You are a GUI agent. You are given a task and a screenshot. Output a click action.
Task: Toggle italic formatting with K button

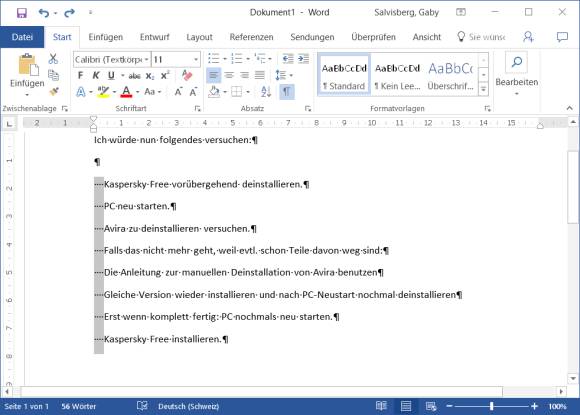coord(96,76)
